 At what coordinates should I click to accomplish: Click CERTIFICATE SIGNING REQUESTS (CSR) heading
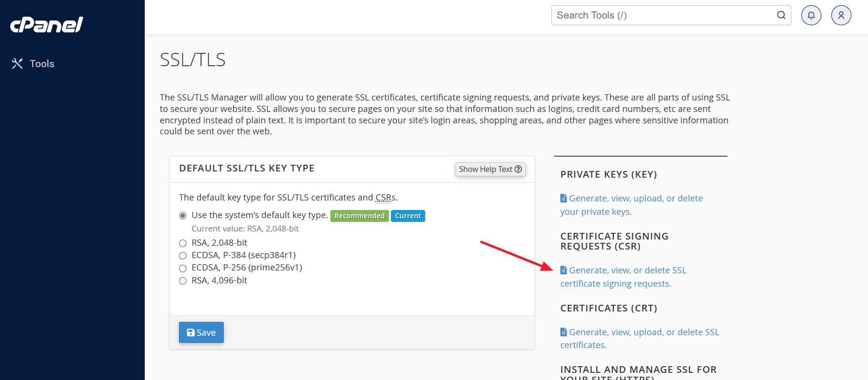coord(614,241)
